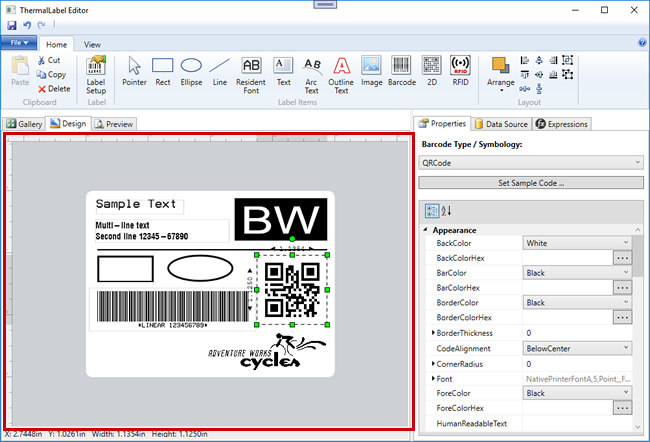Add an Outline Text item
Viewport: 650px width, 442px height.
(342, 72)
